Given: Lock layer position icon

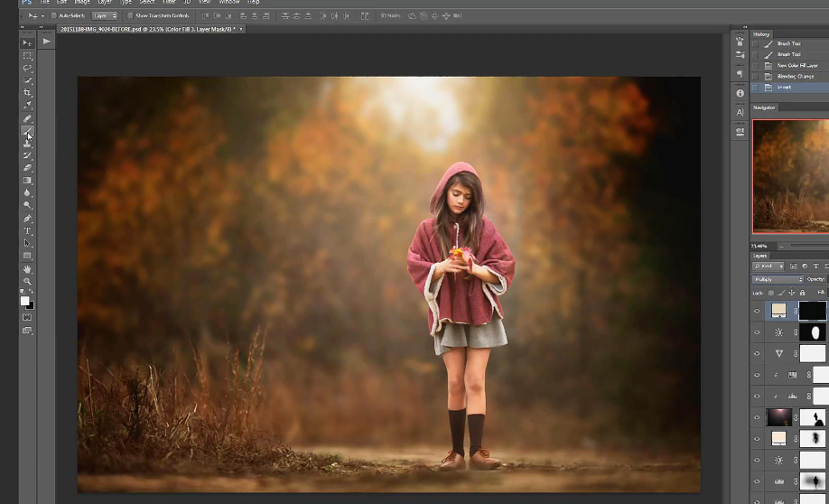Looking at the screenshot, I should click(791, 293).
